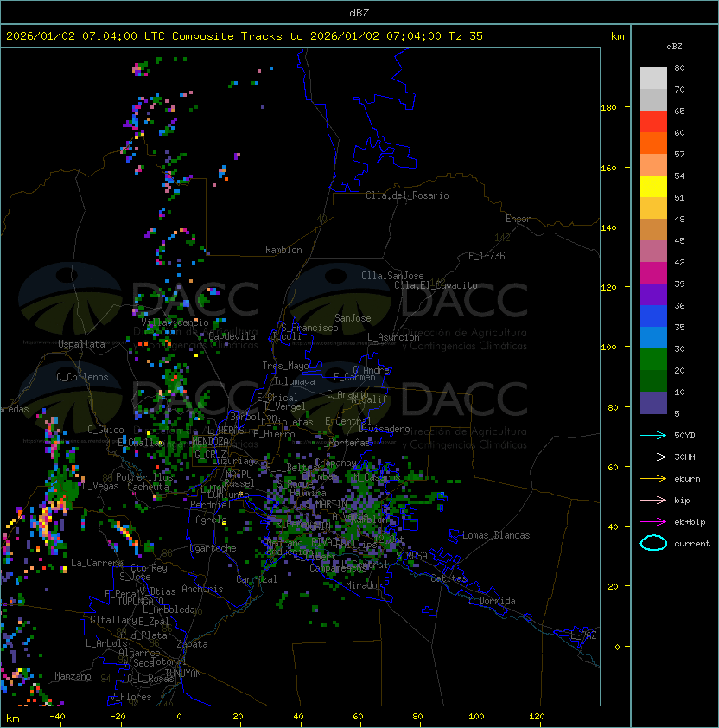Choose the light blue 30-35 dBZ band

coord(653,337)
